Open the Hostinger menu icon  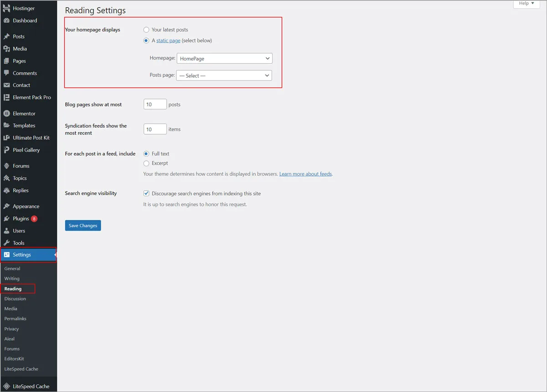(x=6, y=8)
